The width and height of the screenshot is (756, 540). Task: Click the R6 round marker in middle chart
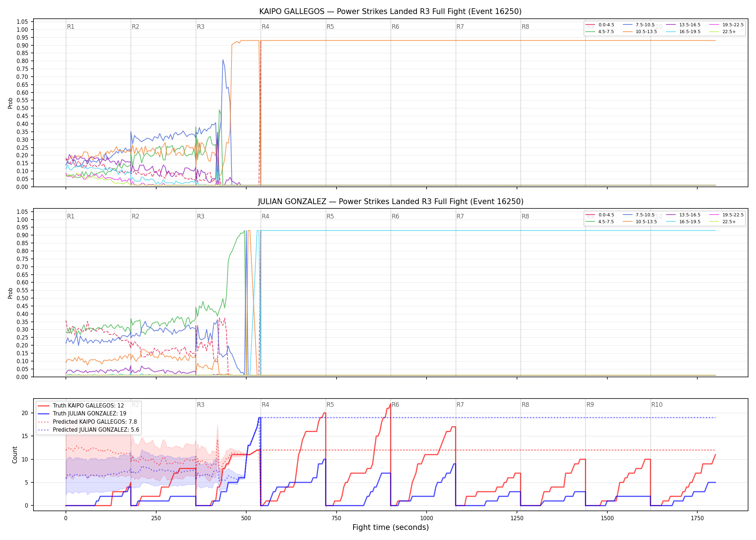[x=395, y=216]
